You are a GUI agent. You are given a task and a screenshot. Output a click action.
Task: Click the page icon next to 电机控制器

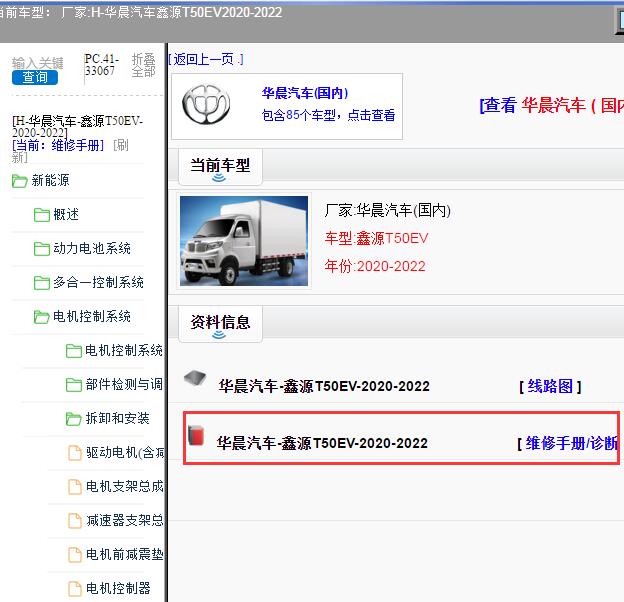click(75, 589)
